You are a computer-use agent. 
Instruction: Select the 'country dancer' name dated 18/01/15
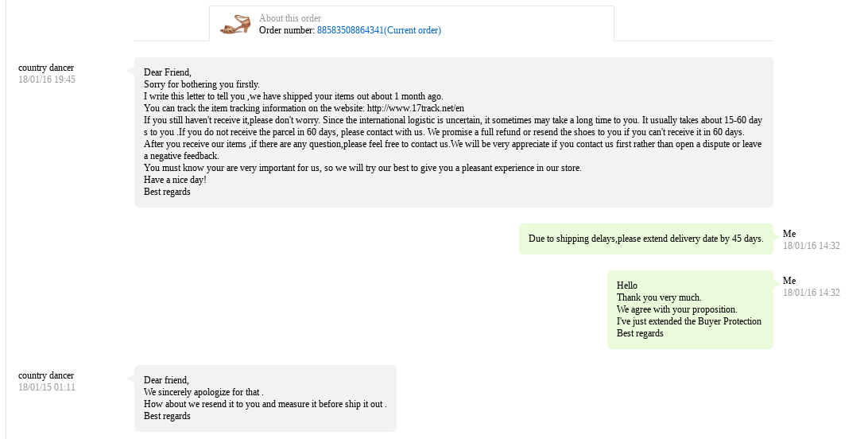(x=46, y=375)
